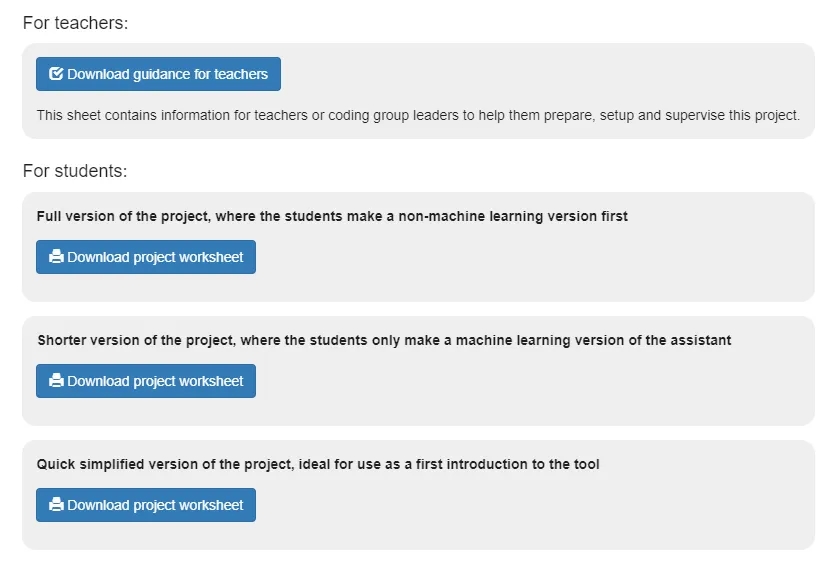Click the checkmark icon on the teachers guidance button

56,74
